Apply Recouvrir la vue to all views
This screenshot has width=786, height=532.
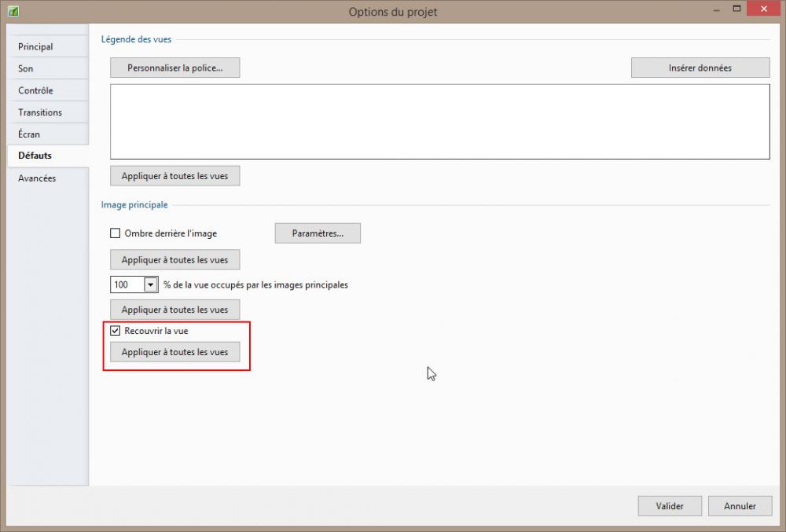coord(174,352)
